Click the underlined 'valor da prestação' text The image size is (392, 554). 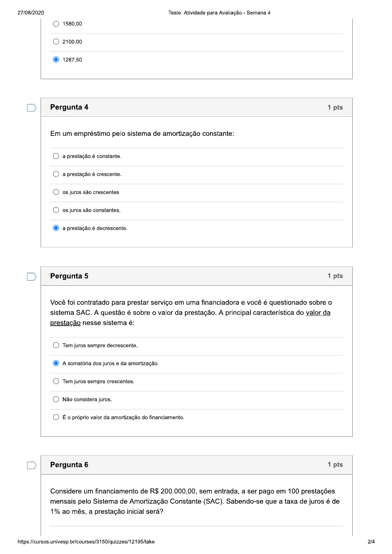pyautogui.click(x=318, y=313)
